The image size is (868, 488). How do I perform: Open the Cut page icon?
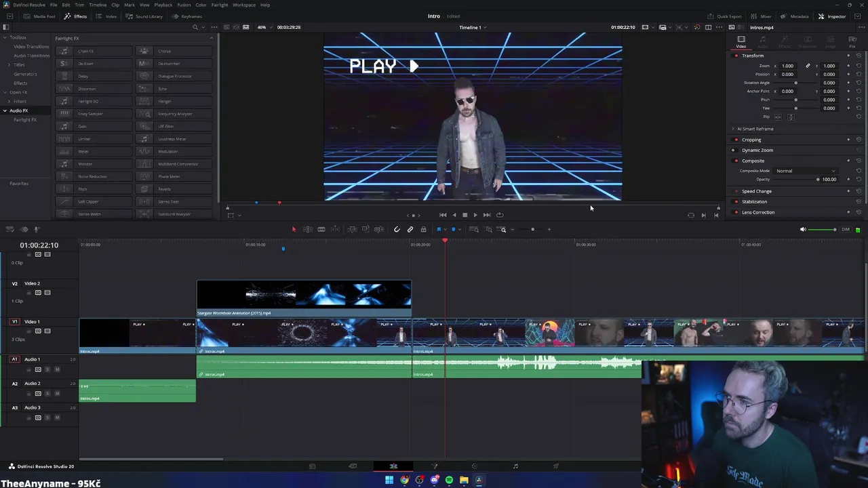[x=353, y=466]
